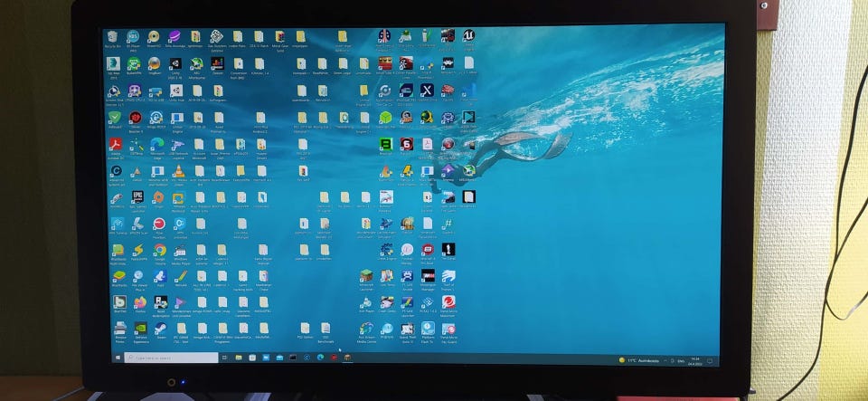Open File Explorer from the taskbar
The image size is (868, 401).
tap(238, 358)
